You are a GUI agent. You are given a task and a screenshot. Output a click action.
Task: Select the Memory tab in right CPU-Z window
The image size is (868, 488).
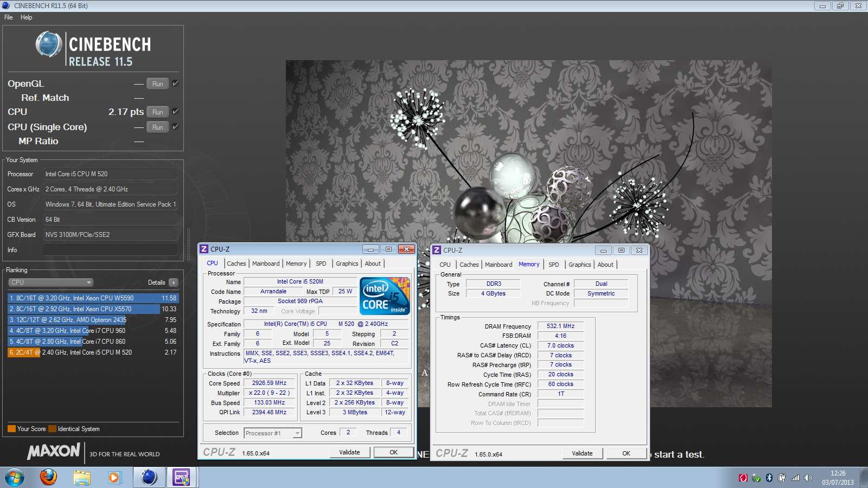pyautogui.click(x=529, y=264)
